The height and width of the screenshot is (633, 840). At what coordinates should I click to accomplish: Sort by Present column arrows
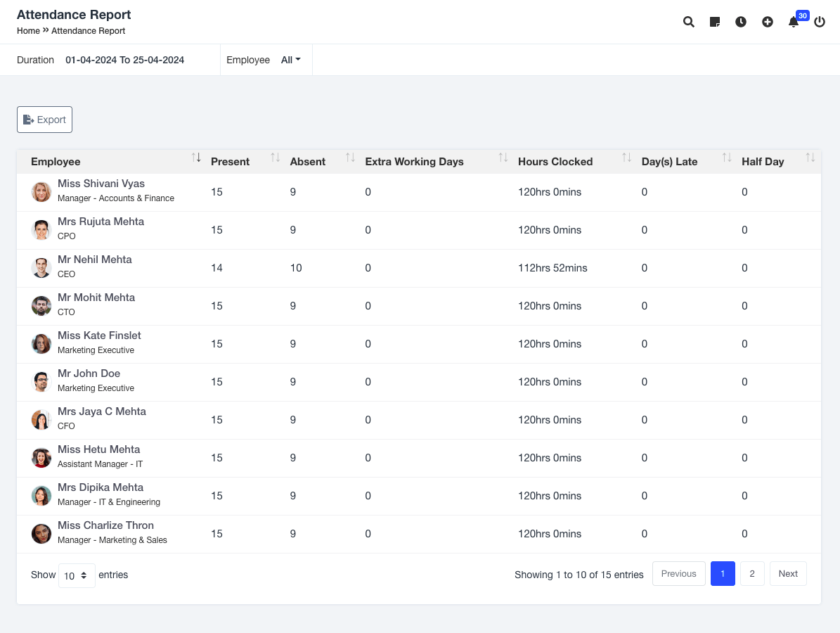point(276,158)
